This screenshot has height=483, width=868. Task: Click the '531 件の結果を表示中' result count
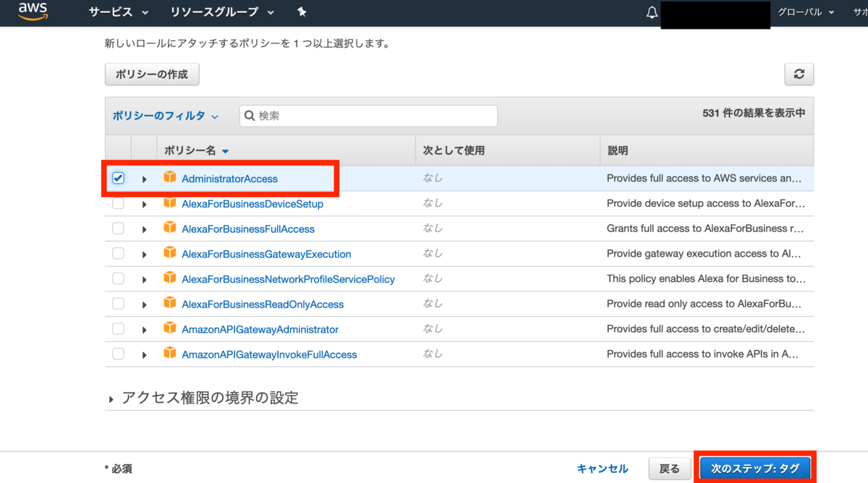click(x=754, y=114)
